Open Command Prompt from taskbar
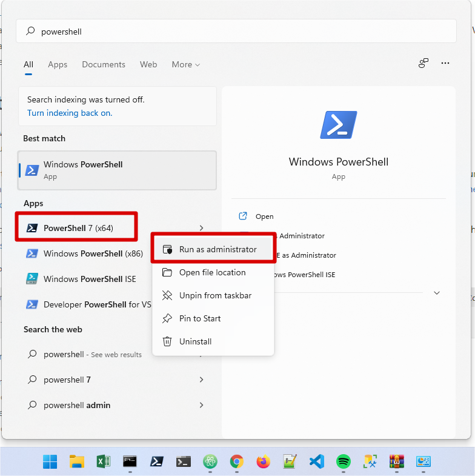Image resolution: width=475 pixels, height=476 pixels. [x=130, y=461]
